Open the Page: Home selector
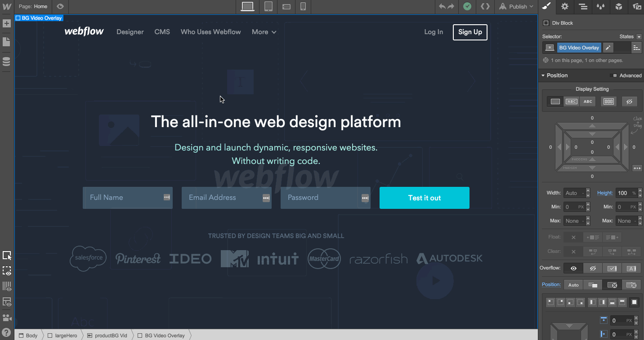 pos(33,6)
